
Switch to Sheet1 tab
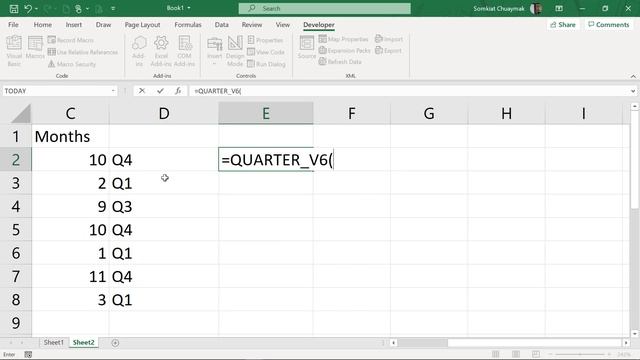[x=53, y=342]
